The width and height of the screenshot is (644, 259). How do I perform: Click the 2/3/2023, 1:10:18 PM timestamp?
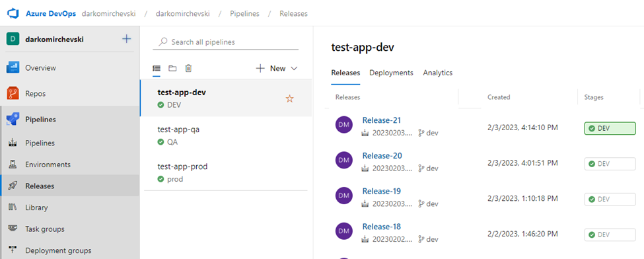pyautogui.click(x=522, y=199)
